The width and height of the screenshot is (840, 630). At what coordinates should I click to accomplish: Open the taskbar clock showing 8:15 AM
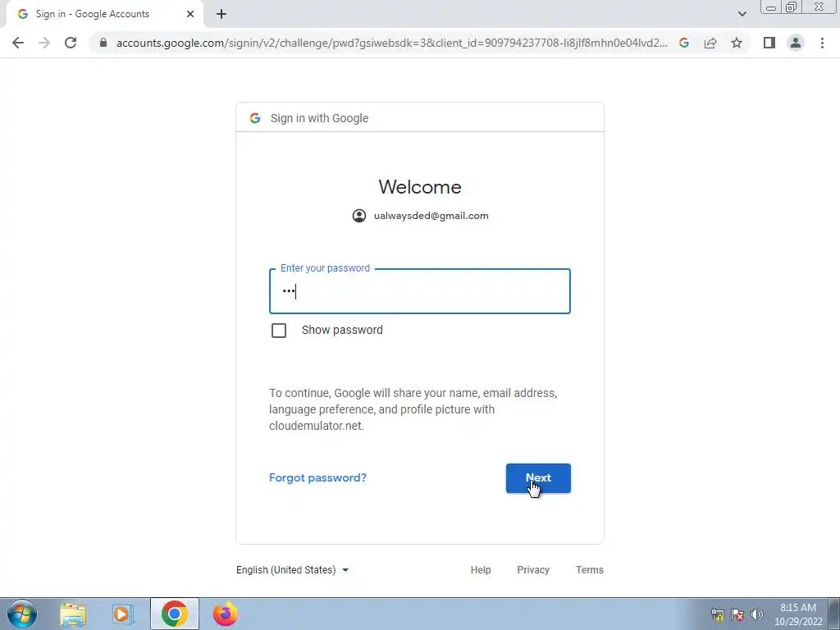pos(798,614)
